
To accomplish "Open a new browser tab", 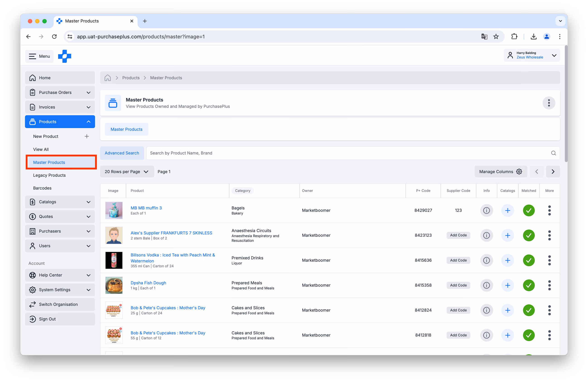I will 145,21.
